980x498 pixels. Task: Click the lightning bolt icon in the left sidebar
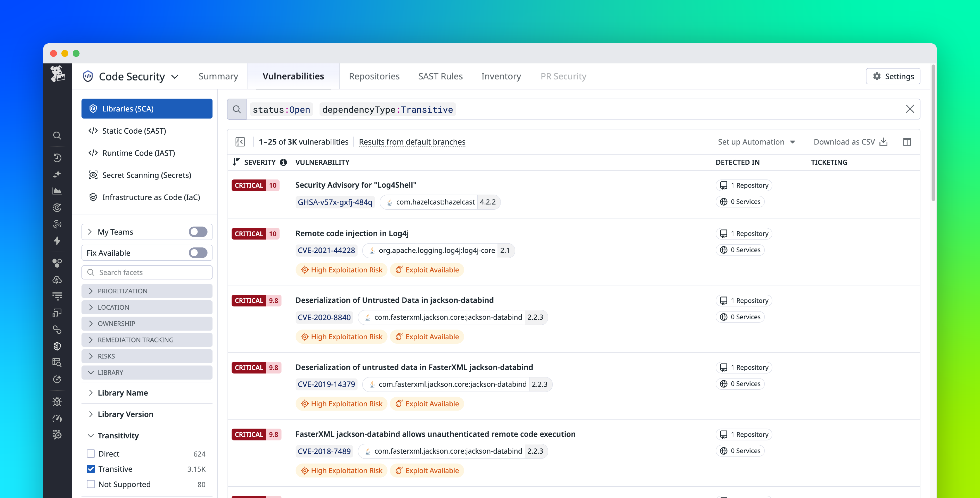coord(58,241)
